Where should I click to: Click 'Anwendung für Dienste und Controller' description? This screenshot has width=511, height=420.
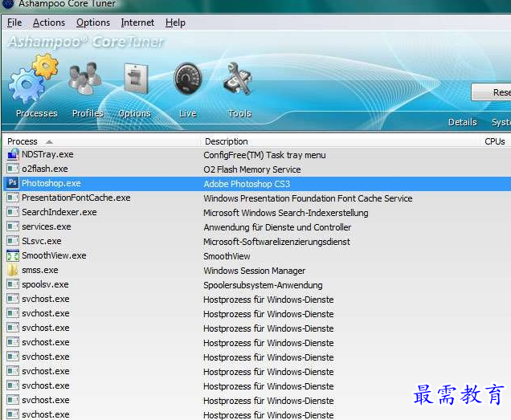[x=277, y=227]
